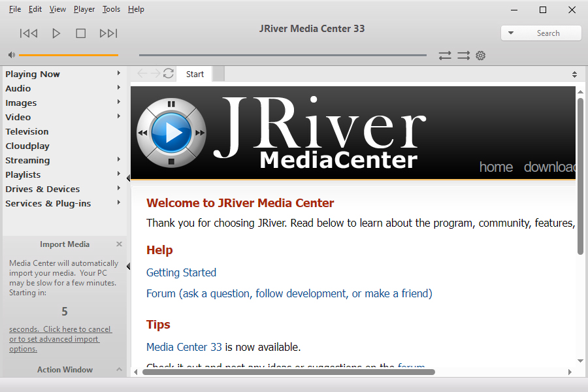This screenshot has width=588, height=392.
Task: Open the File menu
Action: tap(15, 9)
